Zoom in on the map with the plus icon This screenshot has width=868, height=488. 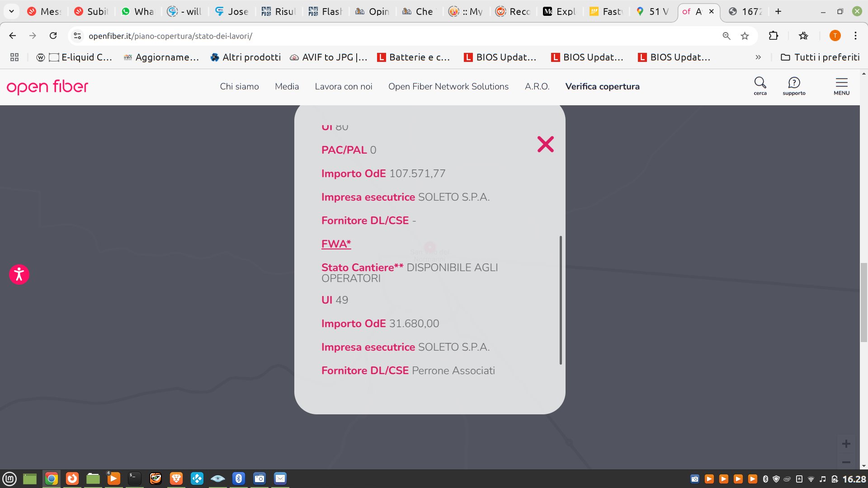pyautogui.click(x=846, y=444)
